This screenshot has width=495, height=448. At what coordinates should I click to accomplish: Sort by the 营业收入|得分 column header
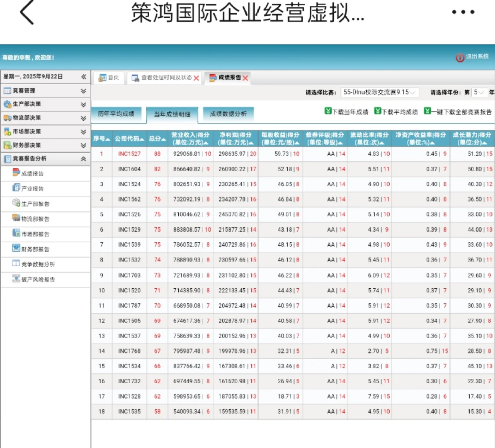(x=190, y=139)
